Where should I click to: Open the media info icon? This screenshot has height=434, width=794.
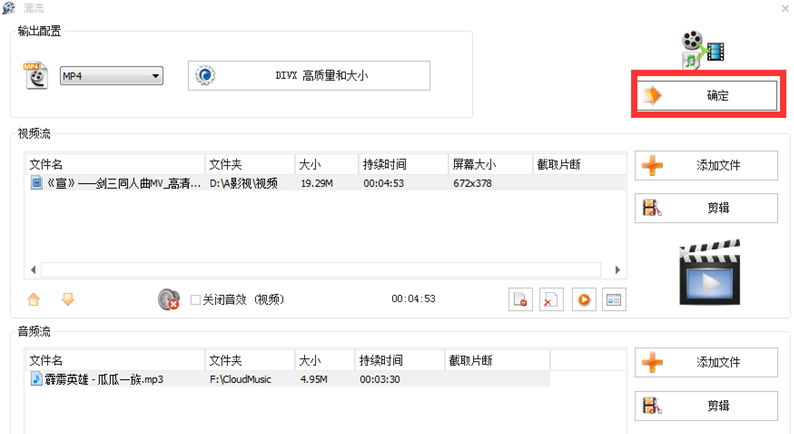click(x=613, y=299)
